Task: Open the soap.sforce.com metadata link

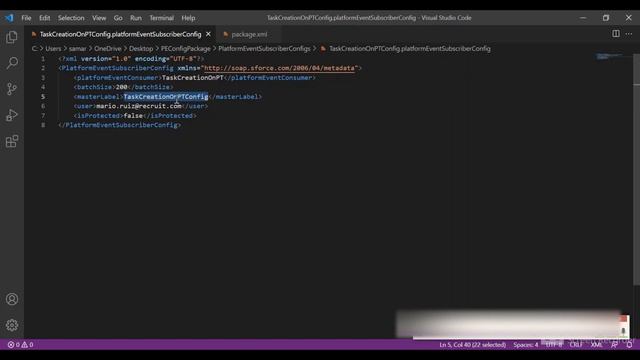Action: (x=279, y=68)
